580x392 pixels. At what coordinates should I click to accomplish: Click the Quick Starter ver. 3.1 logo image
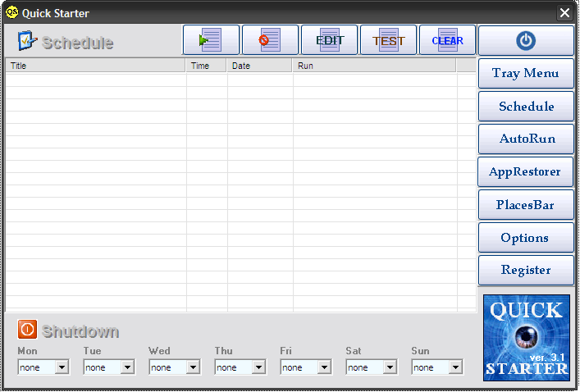click(x=527, y=338)
